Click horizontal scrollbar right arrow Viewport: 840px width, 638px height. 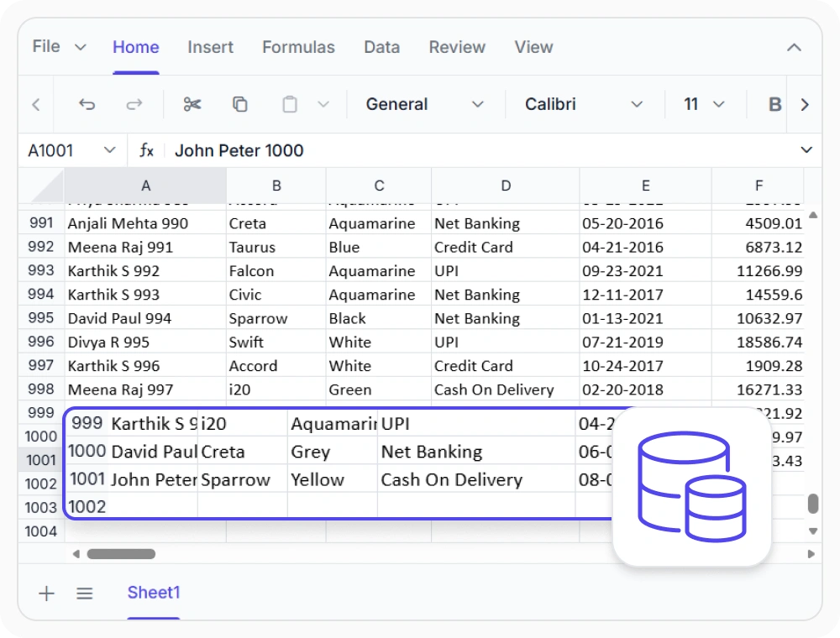[x=811, y=554]
